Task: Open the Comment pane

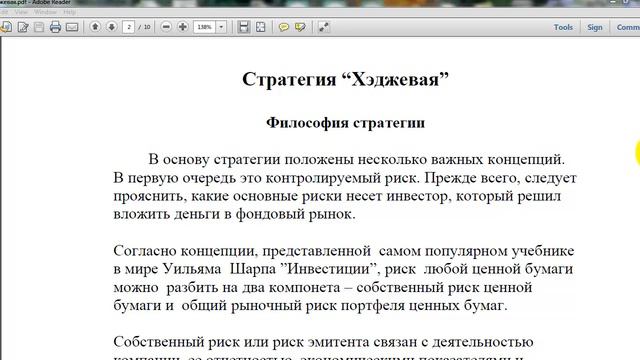Action: [628, 27]
